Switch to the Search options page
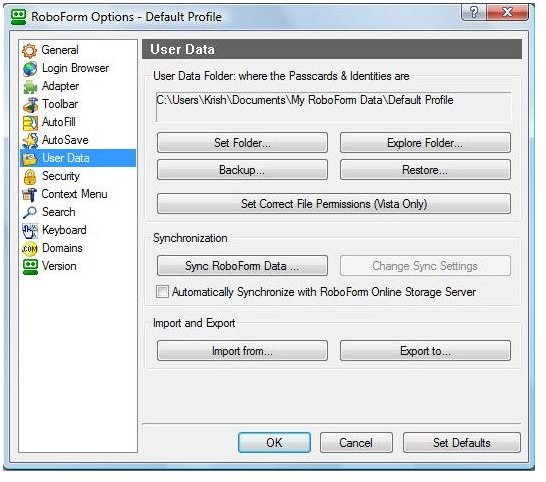Screen dimensions: 546x482 pyautogui.click(x=58, y=212)
